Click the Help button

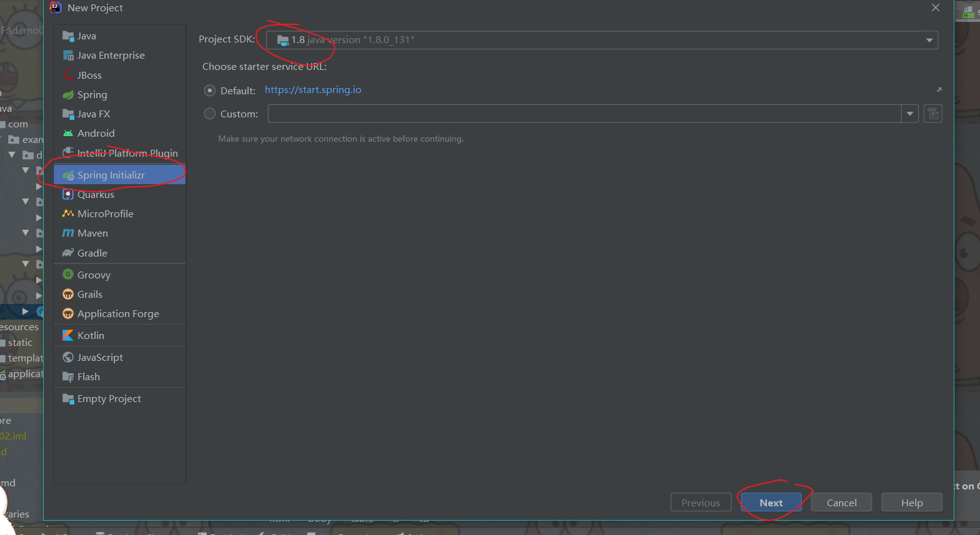click(x=911, y=503)
